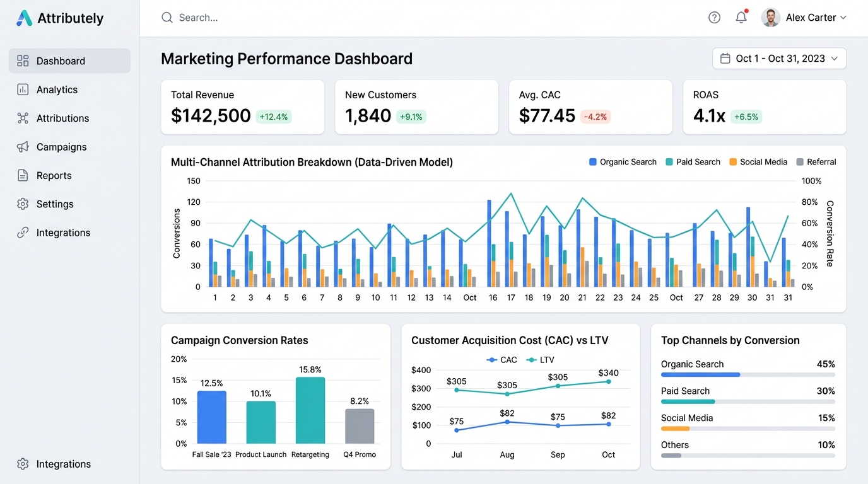
Task: Click the Attributions node icon
Action: [x=23, y=118]
